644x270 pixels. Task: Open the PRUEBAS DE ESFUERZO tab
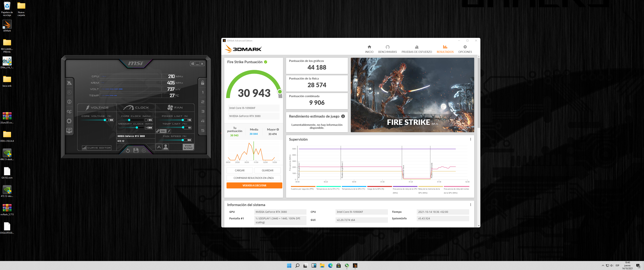coord(417,49)
